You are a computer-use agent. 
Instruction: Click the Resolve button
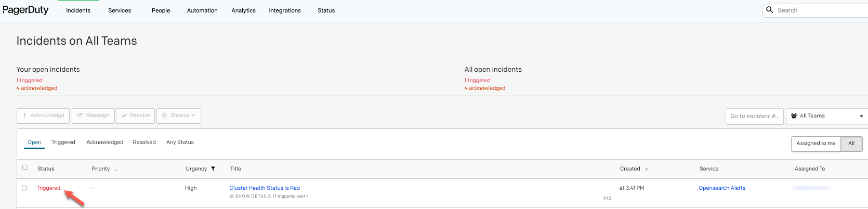point(135,115)
